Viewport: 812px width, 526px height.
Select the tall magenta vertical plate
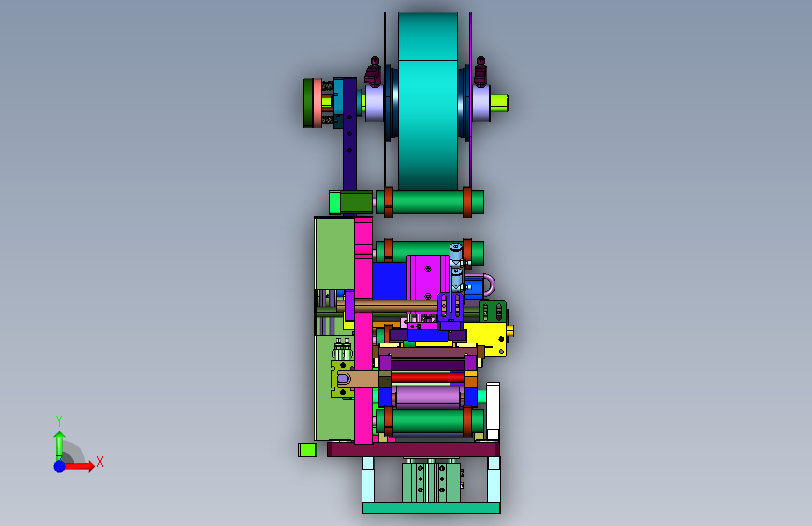coord(363,330)
